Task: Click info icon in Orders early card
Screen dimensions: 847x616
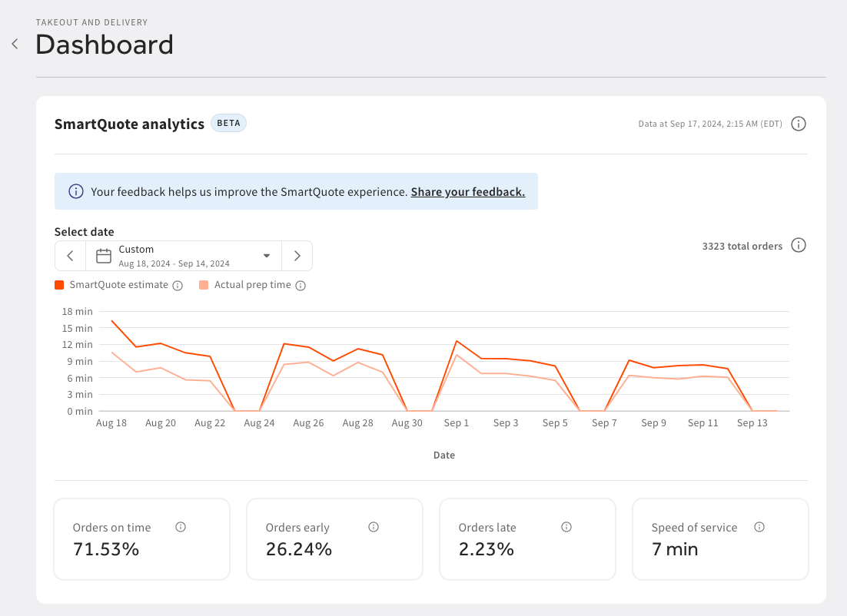Action: click(374, 527)
